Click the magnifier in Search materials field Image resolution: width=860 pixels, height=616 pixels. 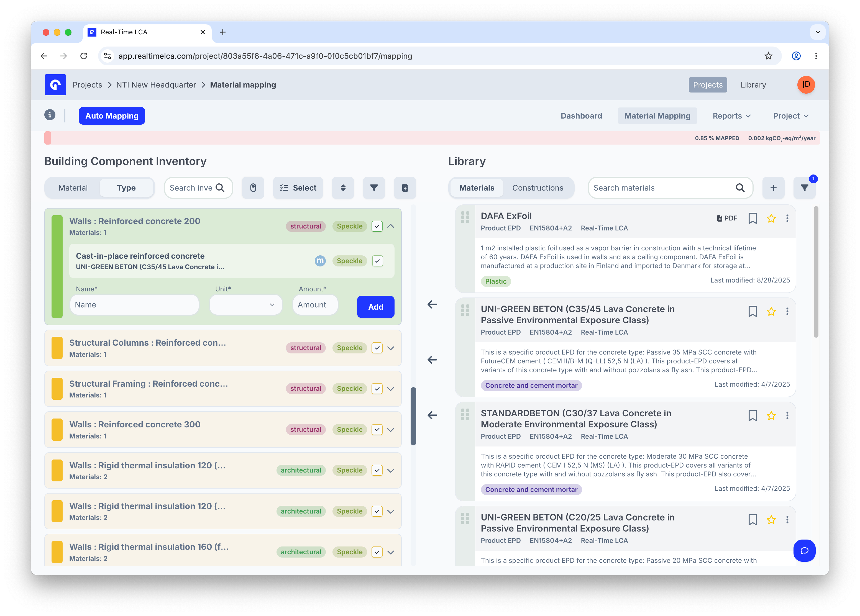pyautogui.click(x=740, y=188)
